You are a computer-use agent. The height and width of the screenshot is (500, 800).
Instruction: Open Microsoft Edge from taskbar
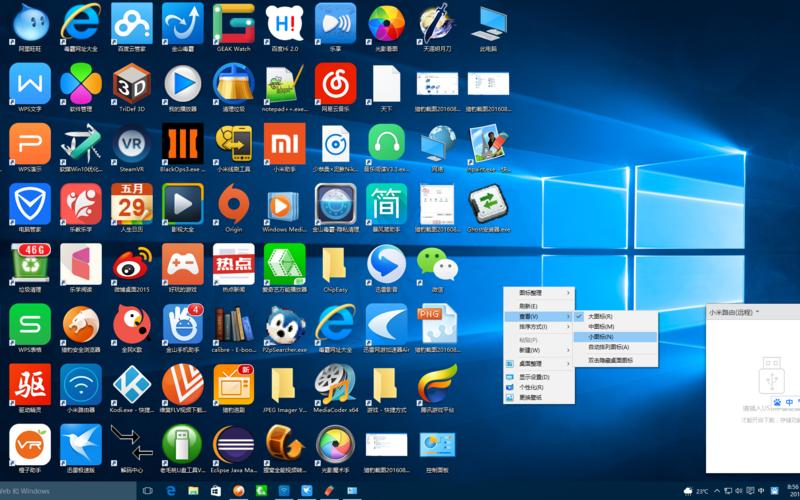point(171,491)
